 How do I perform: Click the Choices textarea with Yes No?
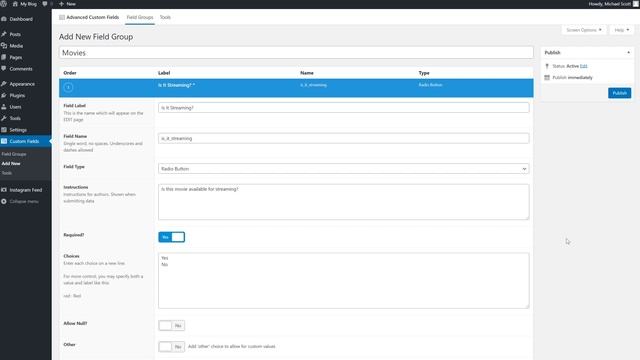tap(344, 280)
